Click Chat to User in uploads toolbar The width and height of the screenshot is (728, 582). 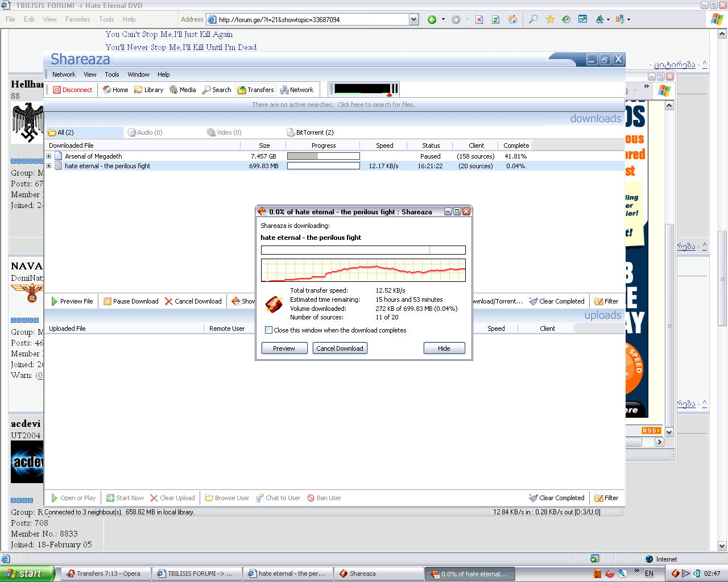click(x=278, y=498)
